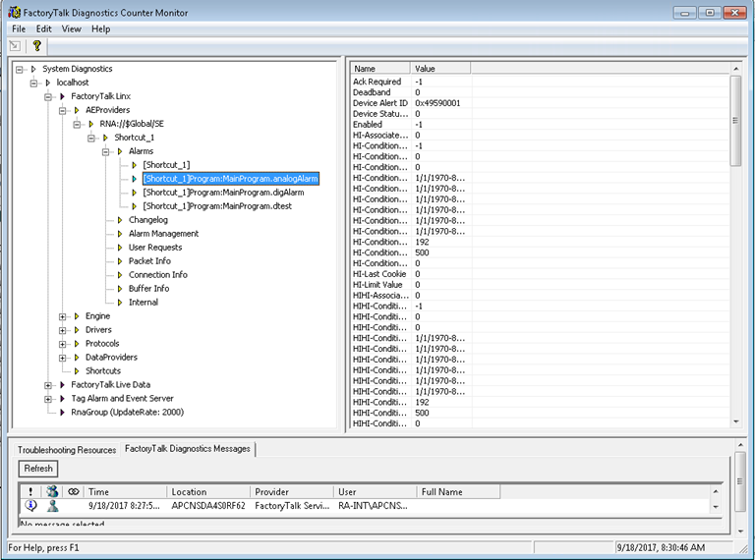This screenshot has width=755, height=560.
Task: Click the audience people column header icon
Action: point(52,491)
